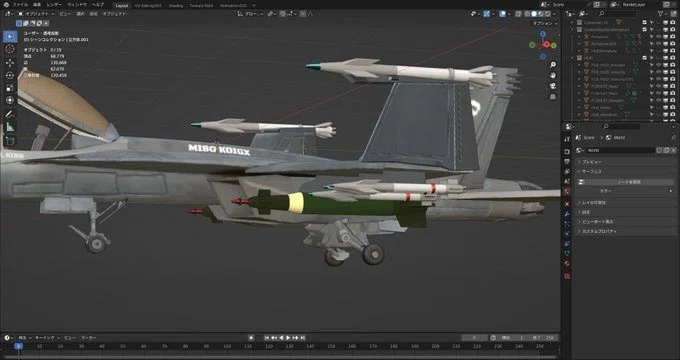Play the animation in the timeline
Screen dimensions: 680x360
[288, 338]
